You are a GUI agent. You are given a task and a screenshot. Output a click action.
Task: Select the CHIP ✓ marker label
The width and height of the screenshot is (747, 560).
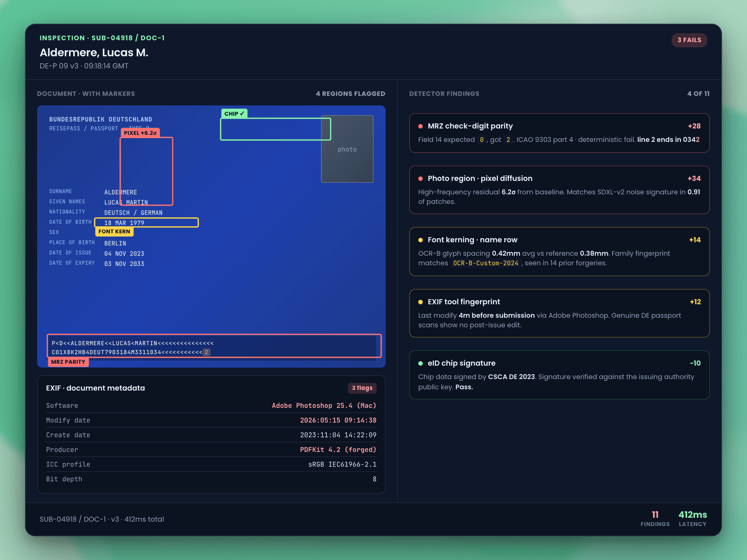(234, 114)
